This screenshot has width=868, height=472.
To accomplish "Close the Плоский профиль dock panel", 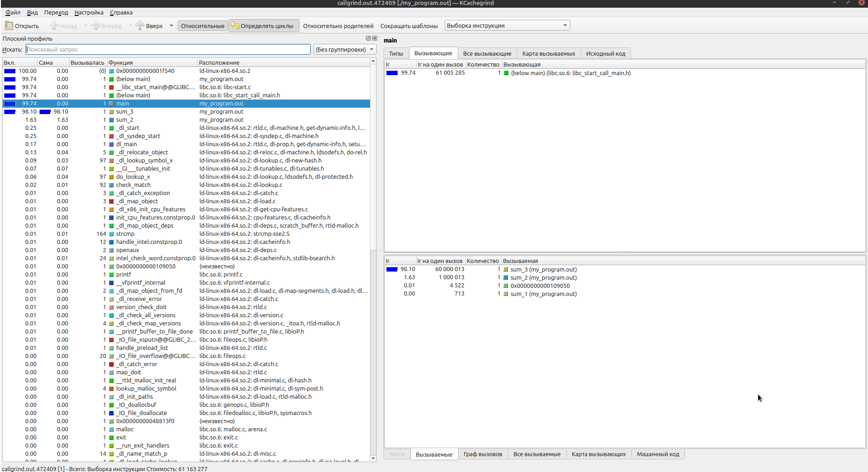I will [375, 38].
